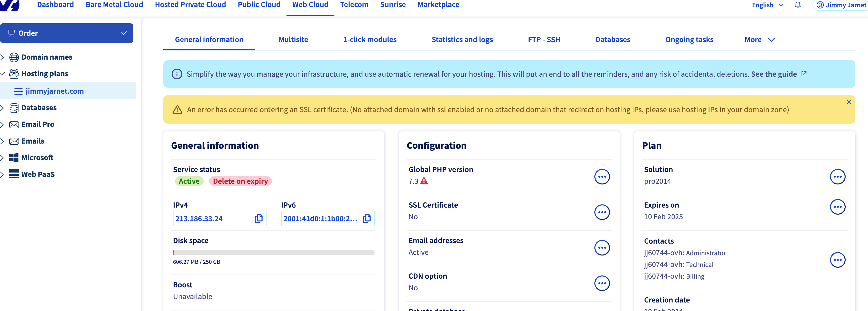Viewport: 868px width, 311px height.
Task: Click the notifications bell icon
Action: click(x=798, y=5)
